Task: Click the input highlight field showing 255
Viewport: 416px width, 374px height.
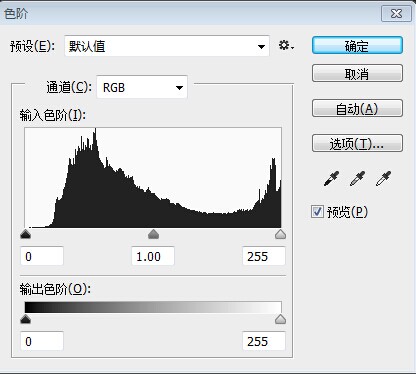Action: pyautogui.click(x=264, y=256)
